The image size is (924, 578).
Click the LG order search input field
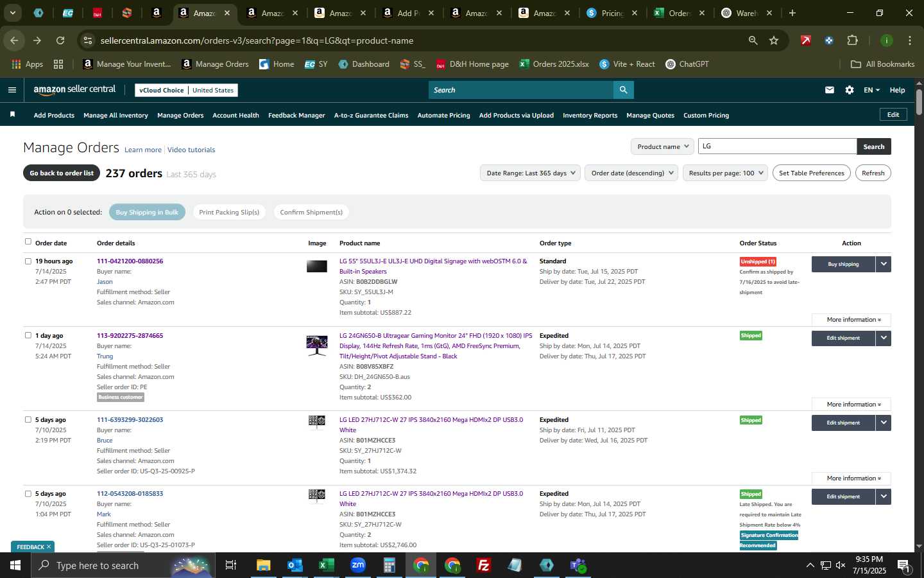777,146
